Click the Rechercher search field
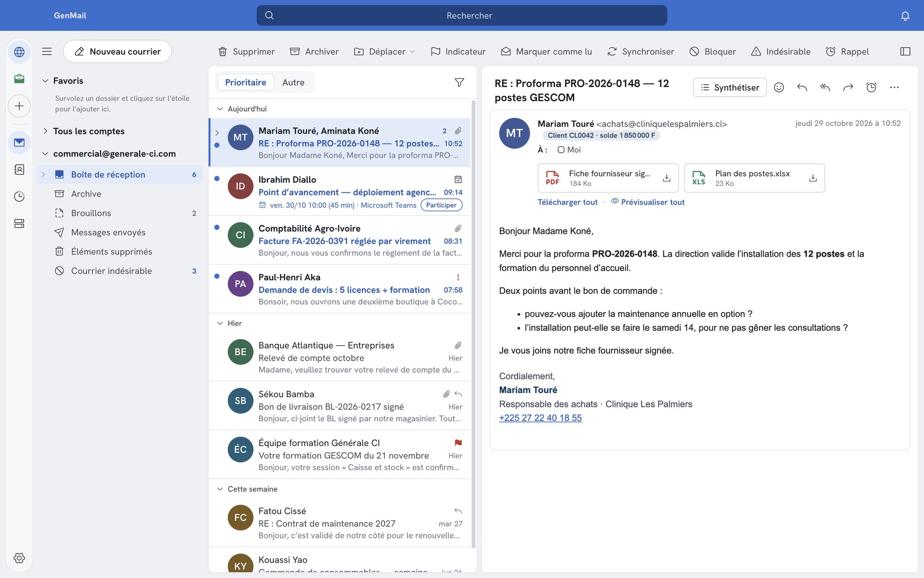Screen dimensions: 924x578 462,16
